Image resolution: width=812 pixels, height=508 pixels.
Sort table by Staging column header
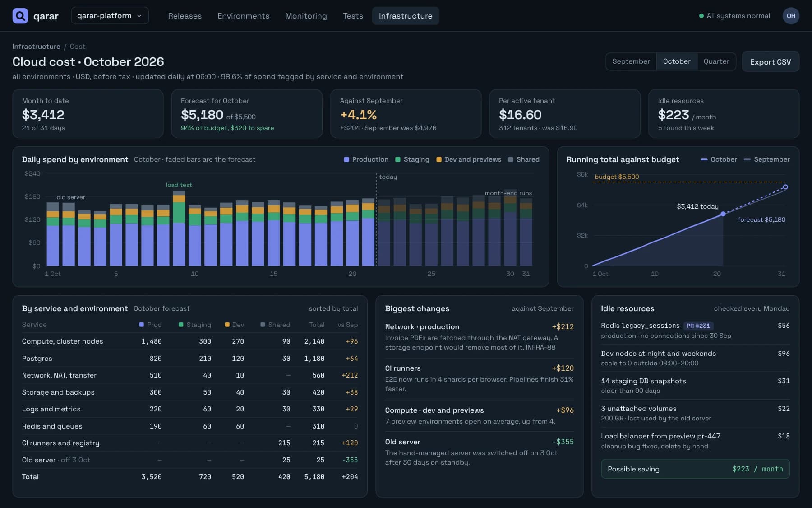[x=195, y=325]
